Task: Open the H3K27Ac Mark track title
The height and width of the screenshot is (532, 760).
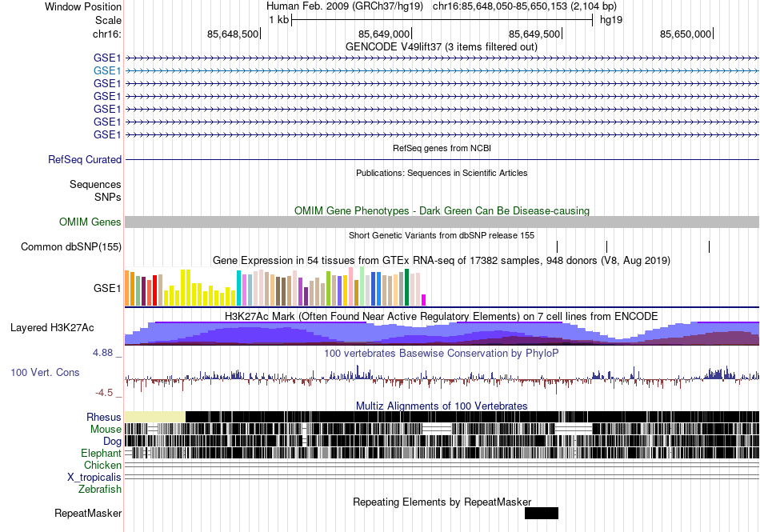Action: pos(442,317)
